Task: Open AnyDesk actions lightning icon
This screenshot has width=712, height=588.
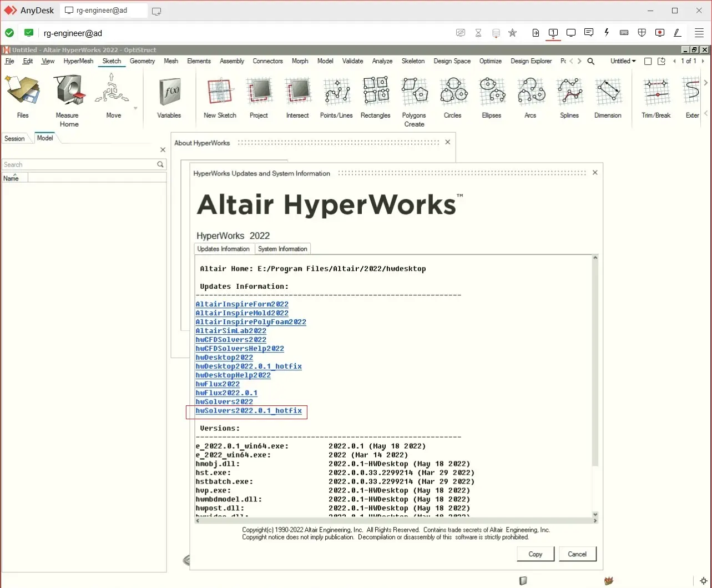Action: [607, 33]
